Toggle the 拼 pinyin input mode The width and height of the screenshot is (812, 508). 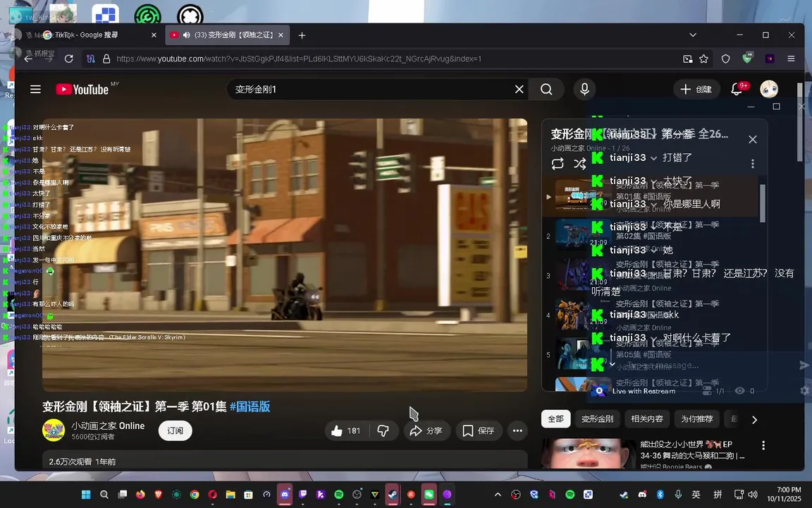pyautogui.click(x=718, y=495)
